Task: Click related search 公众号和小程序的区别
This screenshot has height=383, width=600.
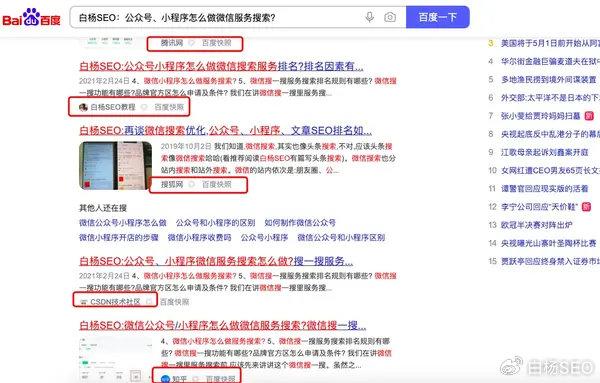Action: tap(215, 223)
